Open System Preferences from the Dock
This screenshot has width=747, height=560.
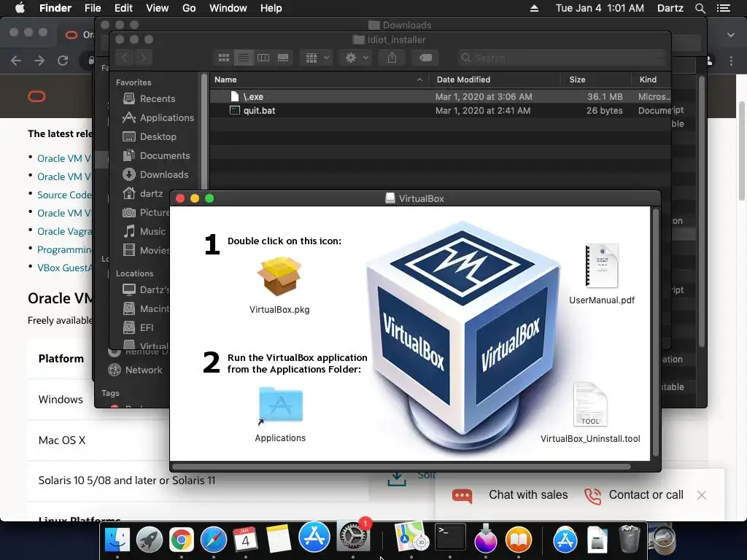point(353,537)
